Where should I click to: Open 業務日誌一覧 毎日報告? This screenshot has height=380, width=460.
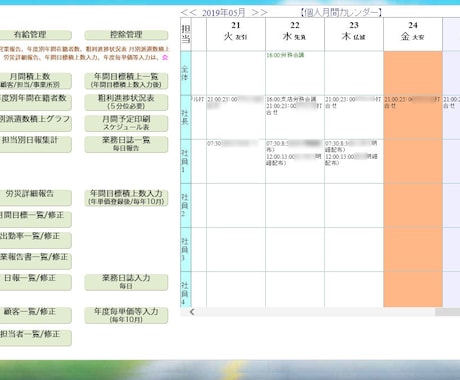point(126,144)
